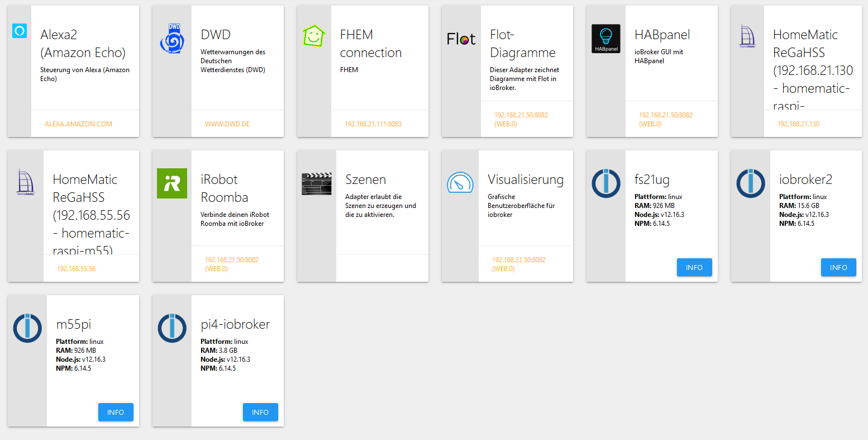Click "RAM: 15.6 GB" on iobroker2 card
The image size is (868, 440).
pos(799,206)
